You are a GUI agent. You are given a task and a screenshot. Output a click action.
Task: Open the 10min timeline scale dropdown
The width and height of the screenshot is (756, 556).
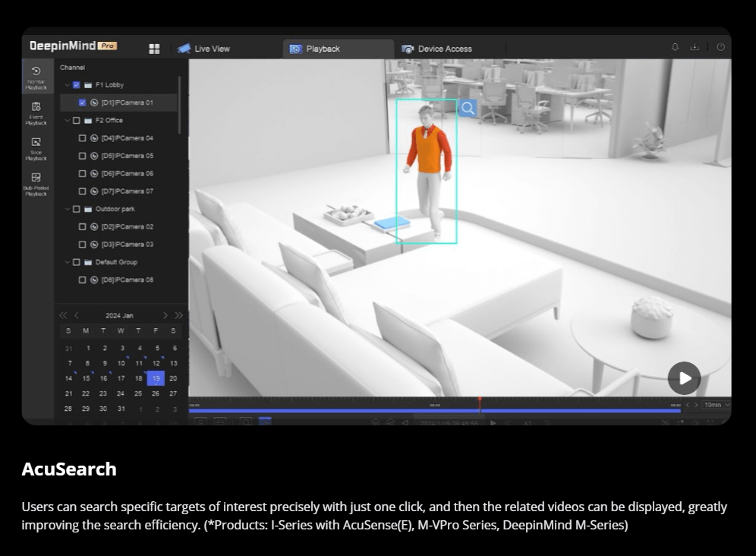(x=716, y=405)
